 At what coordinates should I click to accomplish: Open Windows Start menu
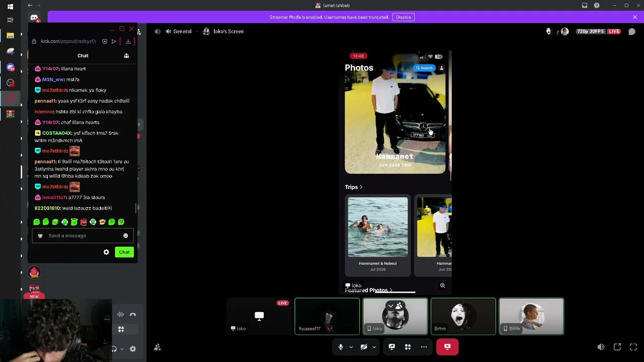[x=10, y=7]
